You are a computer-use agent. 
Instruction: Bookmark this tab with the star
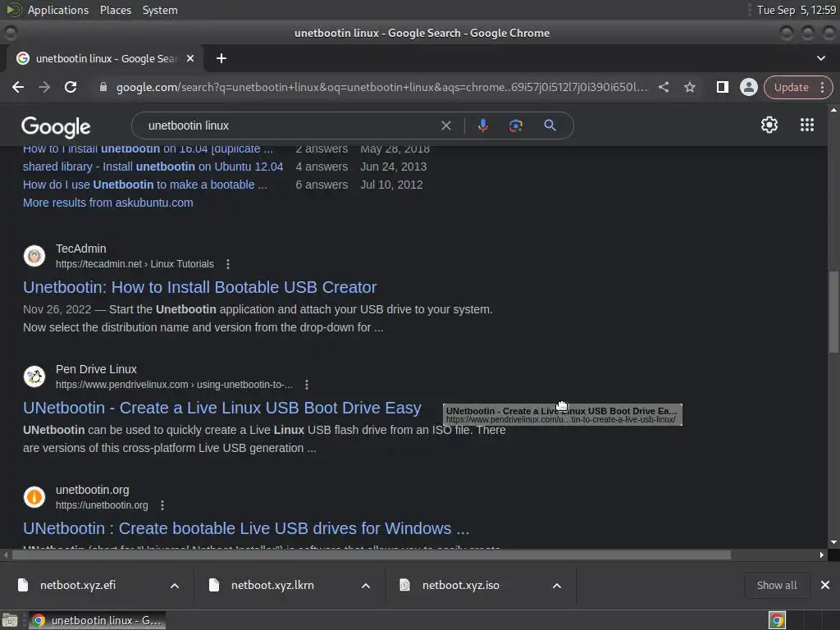tap(690, 87)
